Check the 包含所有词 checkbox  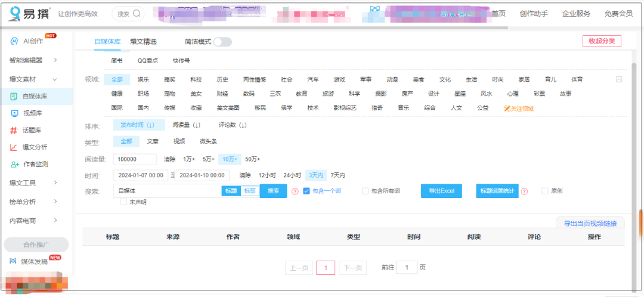click(x=365, y=191)
